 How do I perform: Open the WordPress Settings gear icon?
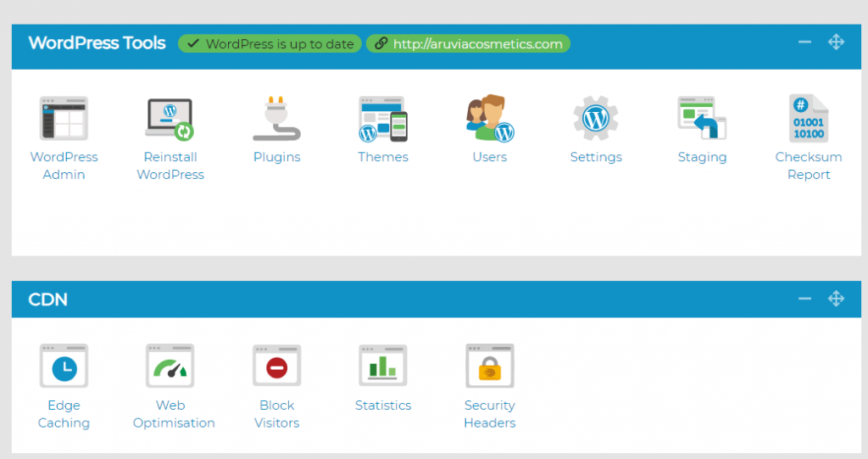(x=596, y=118)
